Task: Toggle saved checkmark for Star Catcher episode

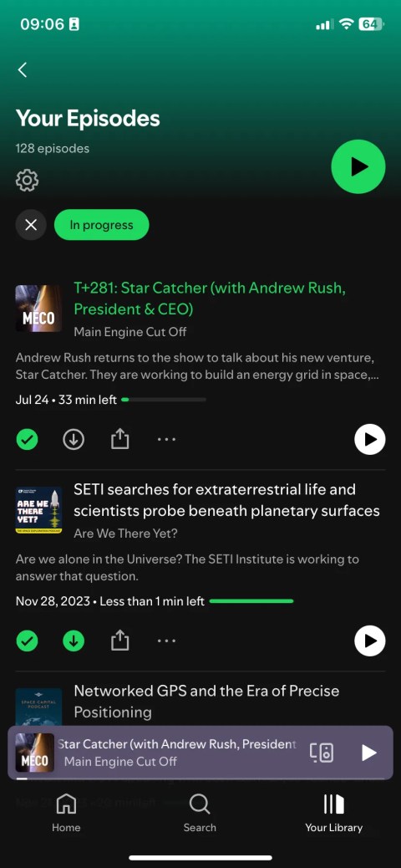Action: 27,440
